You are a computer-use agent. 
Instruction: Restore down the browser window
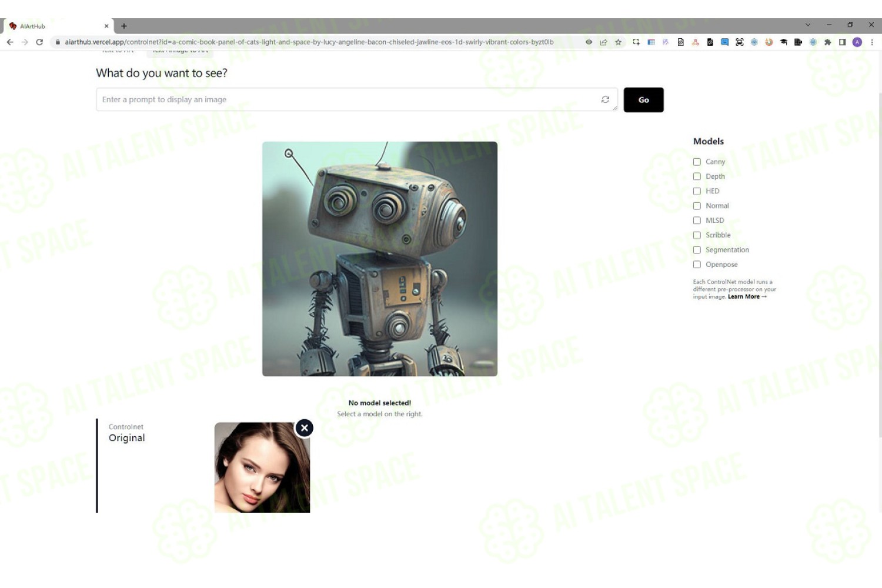[x=850, y=25]
